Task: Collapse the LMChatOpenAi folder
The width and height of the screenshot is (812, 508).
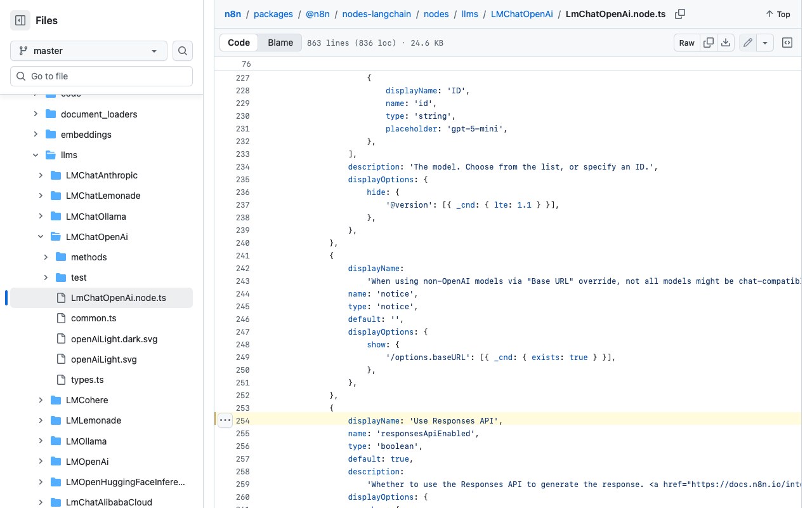Action: coord(41,237)
